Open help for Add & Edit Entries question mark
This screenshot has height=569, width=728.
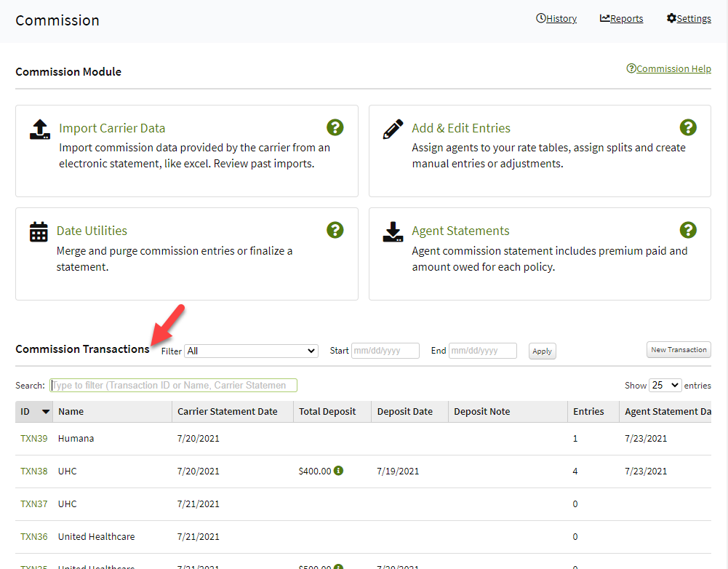(688, 127)
